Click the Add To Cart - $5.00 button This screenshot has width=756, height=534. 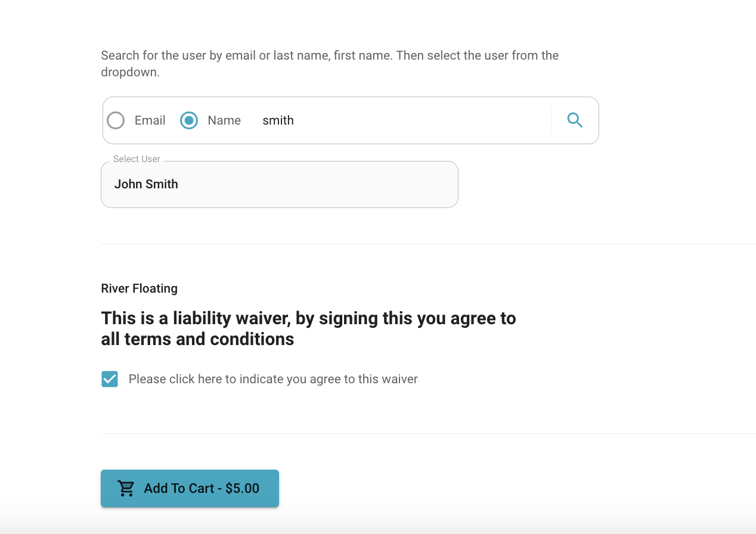click(x=190, y=489)
